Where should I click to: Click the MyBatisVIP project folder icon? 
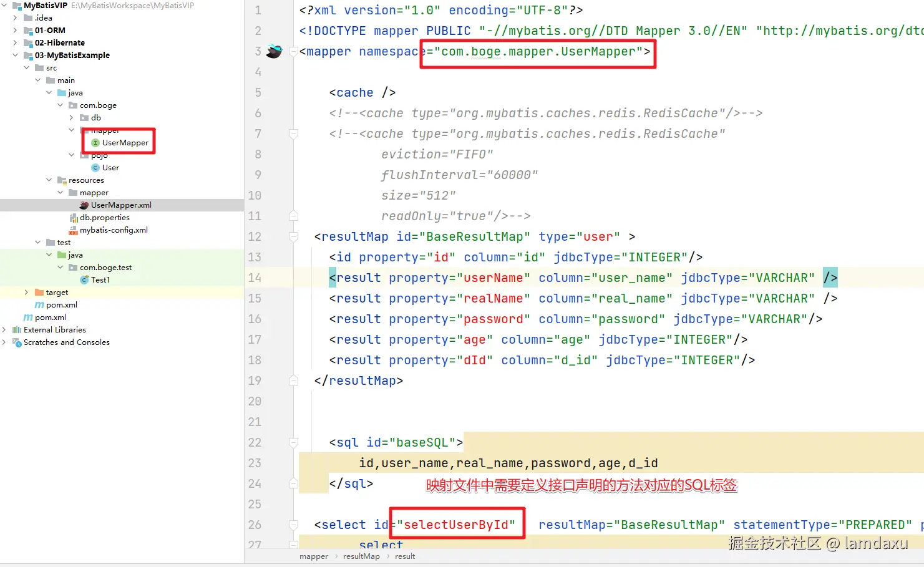pyautogui.click(x=17, y=6)
